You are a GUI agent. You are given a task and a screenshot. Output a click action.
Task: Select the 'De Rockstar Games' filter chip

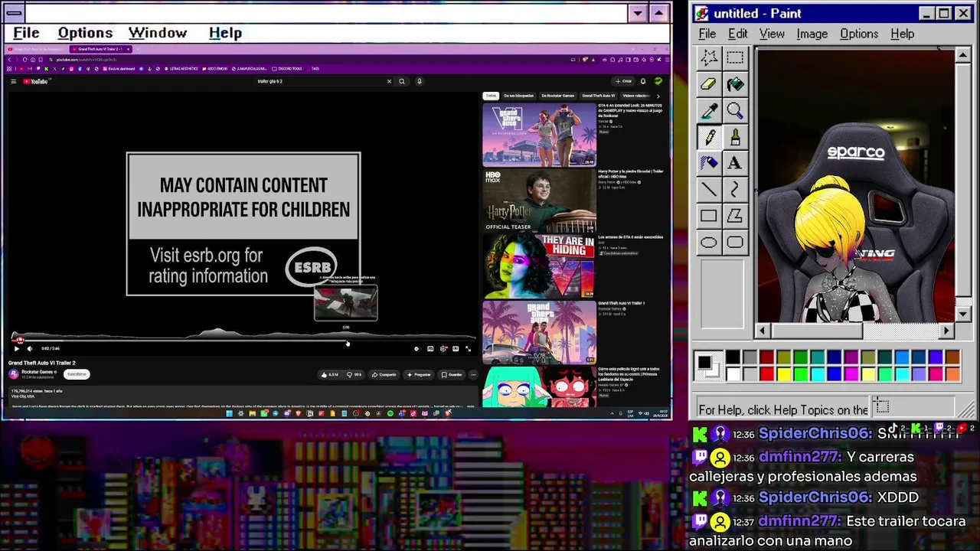pyautogui.click(x=557, y=96)
